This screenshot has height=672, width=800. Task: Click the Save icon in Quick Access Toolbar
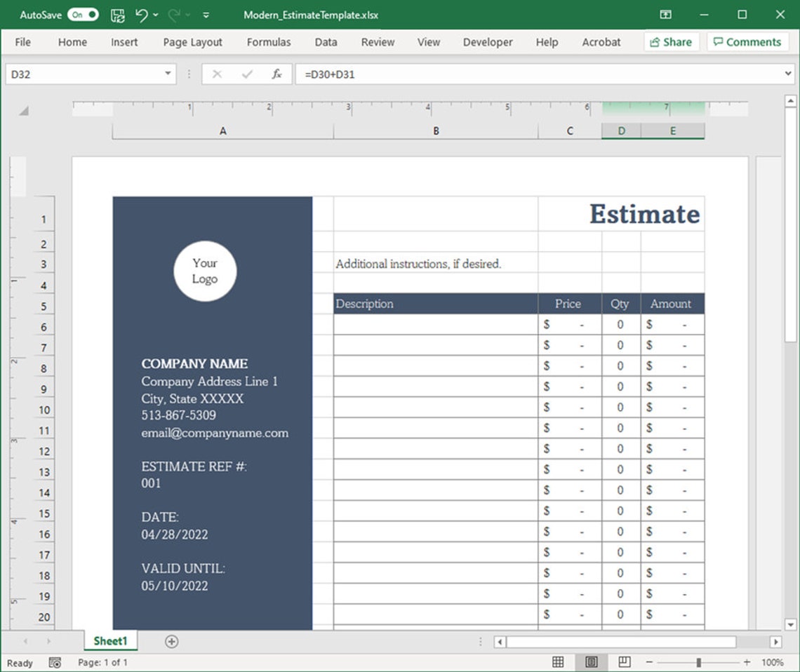pos(118,14)
